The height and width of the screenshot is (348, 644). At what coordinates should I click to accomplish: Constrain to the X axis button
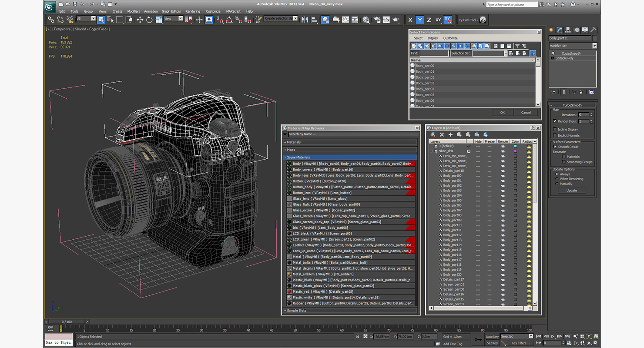click(x=410, y=20)
